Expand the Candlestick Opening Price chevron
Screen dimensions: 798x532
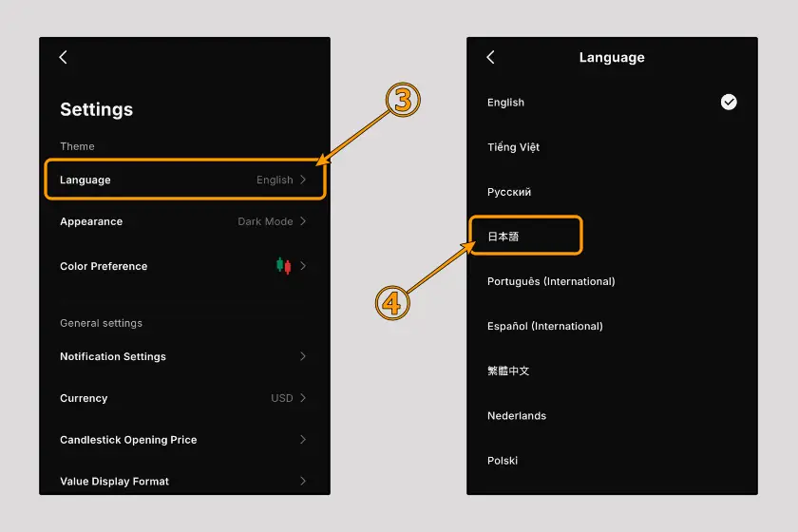coord(303,439)
